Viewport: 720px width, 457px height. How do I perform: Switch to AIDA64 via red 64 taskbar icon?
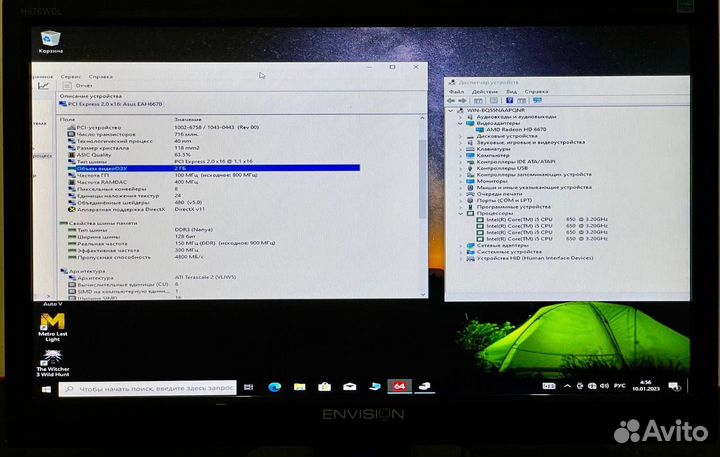click(x=399, y=387)
